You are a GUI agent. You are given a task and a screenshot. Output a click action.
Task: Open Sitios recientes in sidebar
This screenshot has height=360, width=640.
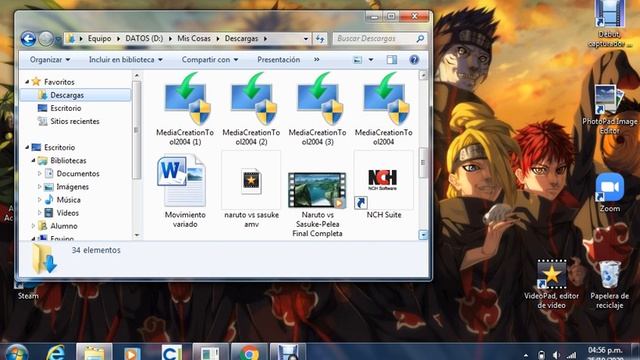(x=75, y=121)
